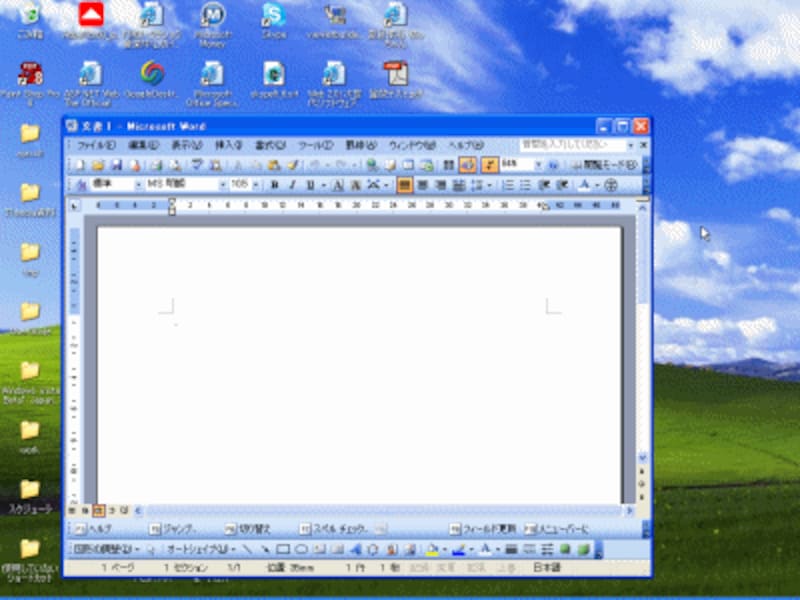Screen dimensions: 800x600
Task: Toggle Underline formatting
Action: (309, 185)
